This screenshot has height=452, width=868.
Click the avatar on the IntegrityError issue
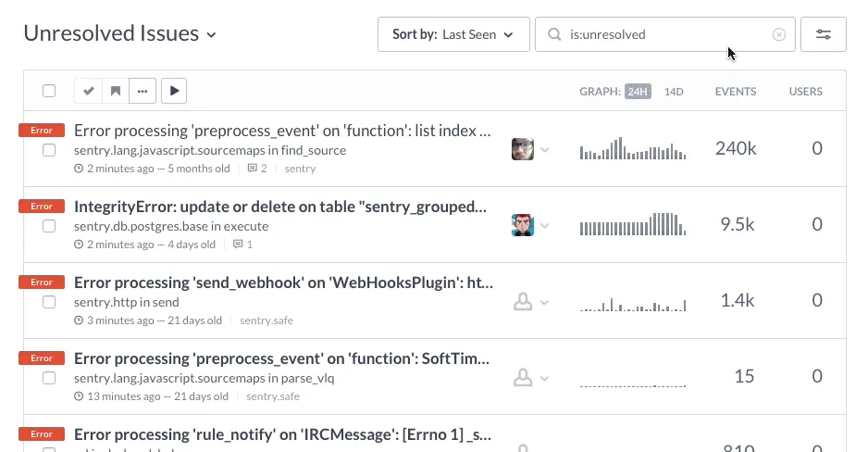[523, 225]
